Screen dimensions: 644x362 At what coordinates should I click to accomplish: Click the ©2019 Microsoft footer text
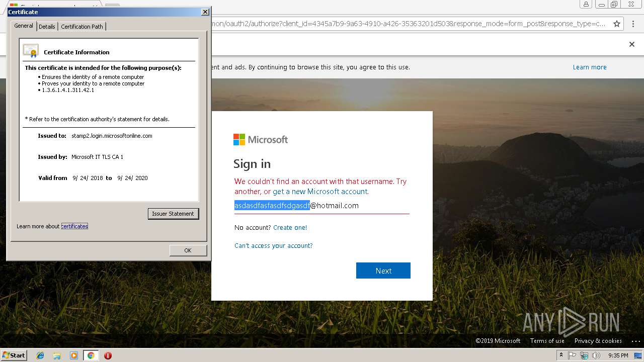click(x=498, y=341)
